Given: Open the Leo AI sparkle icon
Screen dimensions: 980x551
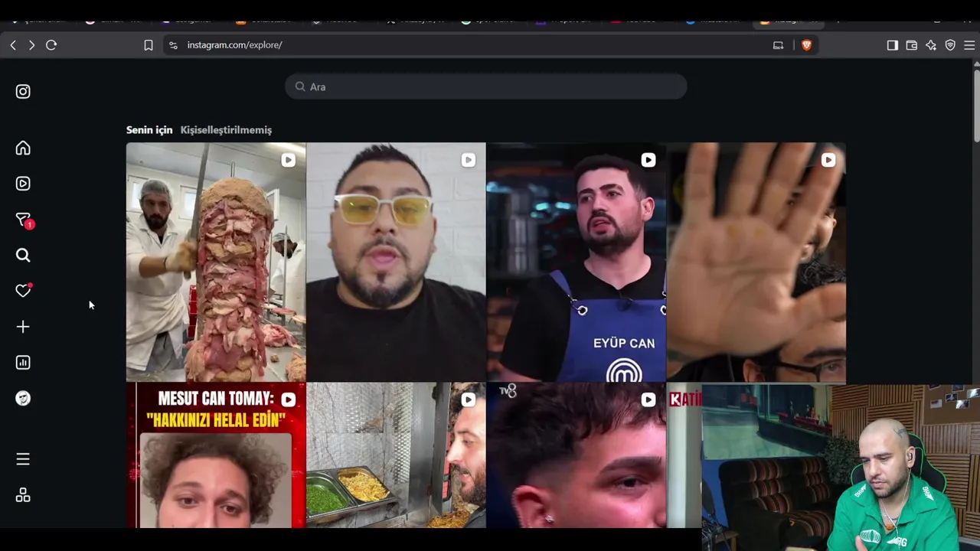Looking at the screenshot, I should click(931, 45).
